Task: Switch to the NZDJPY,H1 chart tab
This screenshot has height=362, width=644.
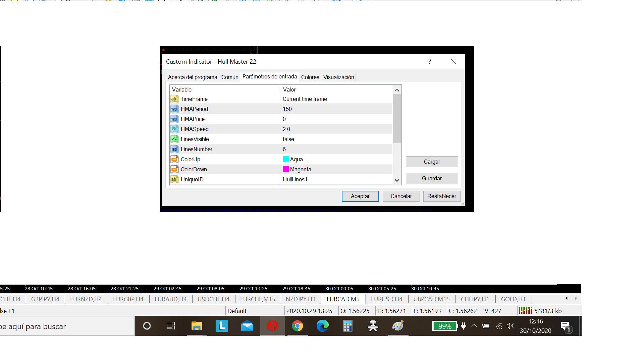Action: coord(301,299)
